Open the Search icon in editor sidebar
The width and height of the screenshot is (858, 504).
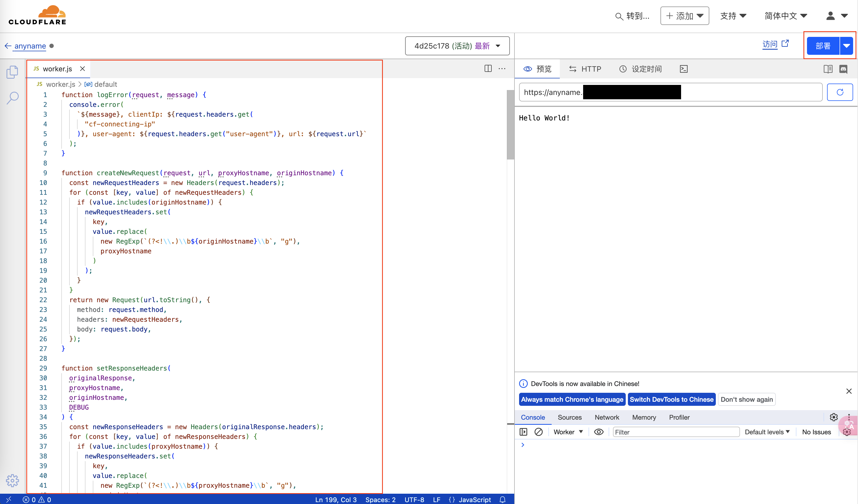click(x=12, y=98)
